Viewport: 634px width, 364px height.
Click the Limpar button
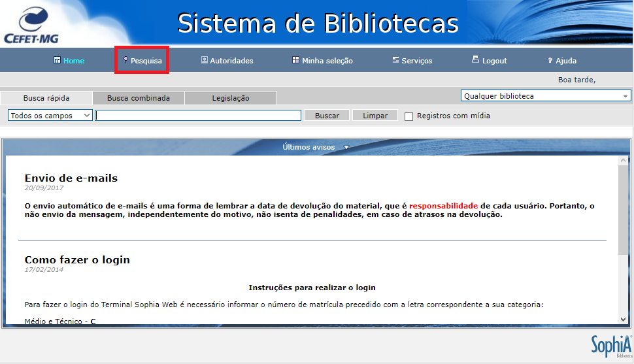[x=375, y=116]
